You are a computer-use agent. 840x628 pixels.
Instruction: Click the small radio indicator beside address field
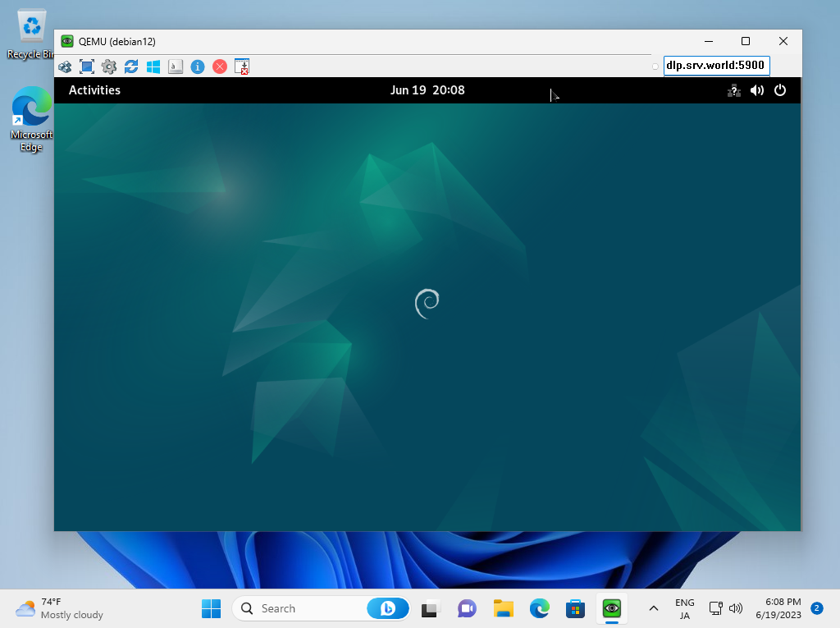tap(655, 66)
